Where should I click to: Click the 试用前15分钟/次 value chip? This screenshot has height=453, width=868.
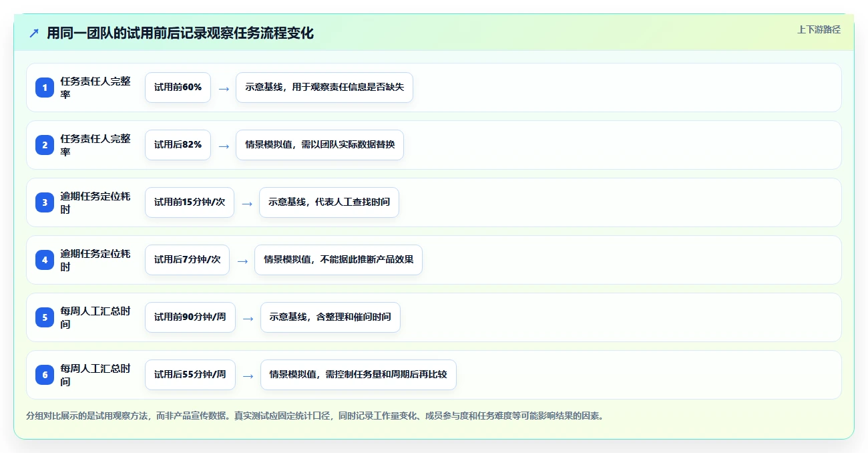point(190,202)
